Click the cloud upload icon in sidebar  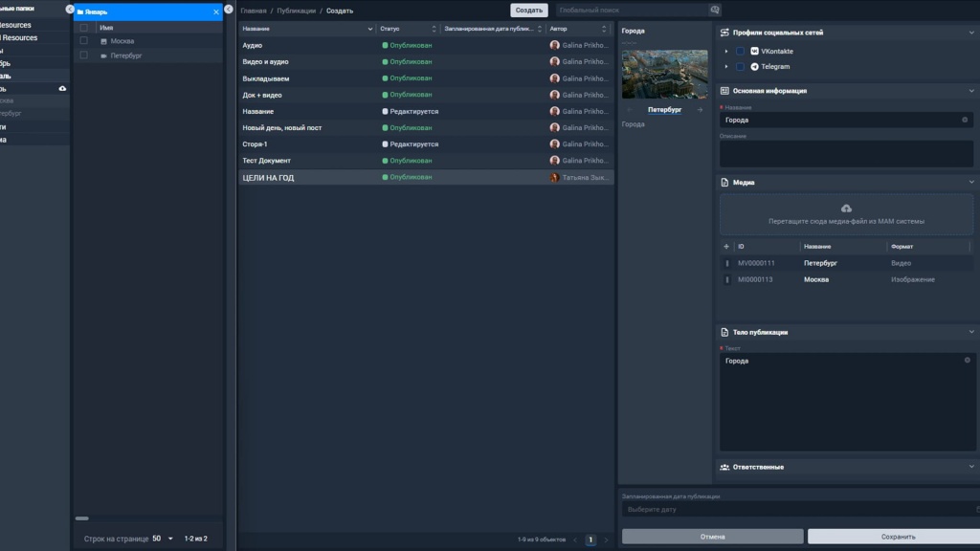click(62, 88)
